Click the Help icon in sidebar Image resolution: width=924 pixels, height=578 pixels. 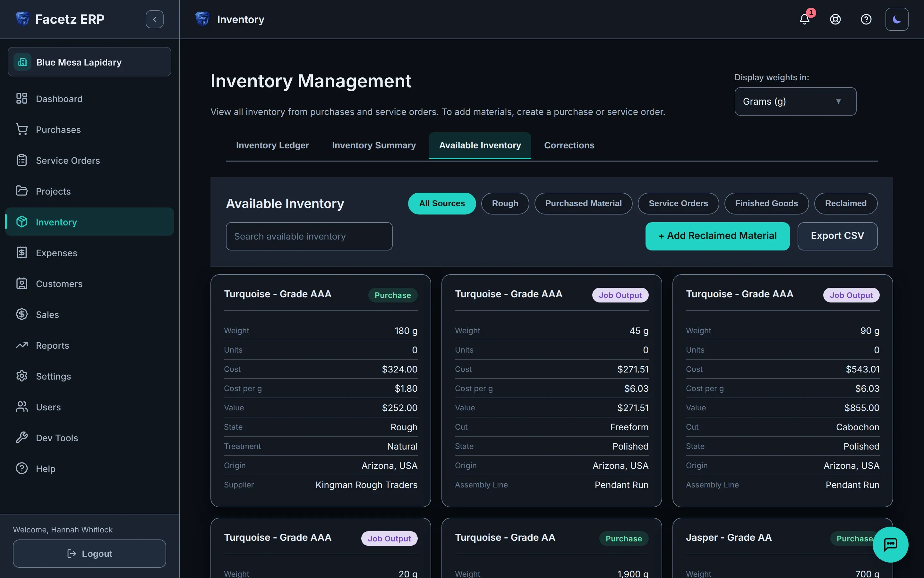[22, 468]
